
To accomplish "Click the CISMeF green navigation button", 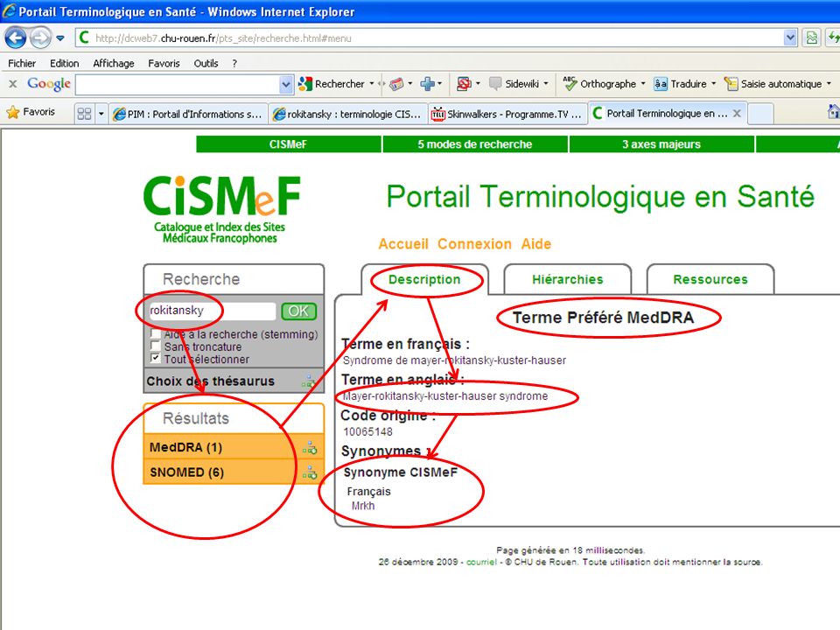I will click(x=288, y=144).
